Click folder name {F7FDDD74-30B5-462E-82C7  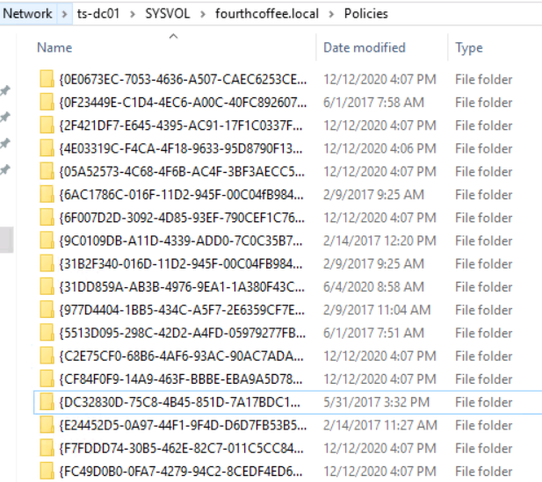click(181, 448)
